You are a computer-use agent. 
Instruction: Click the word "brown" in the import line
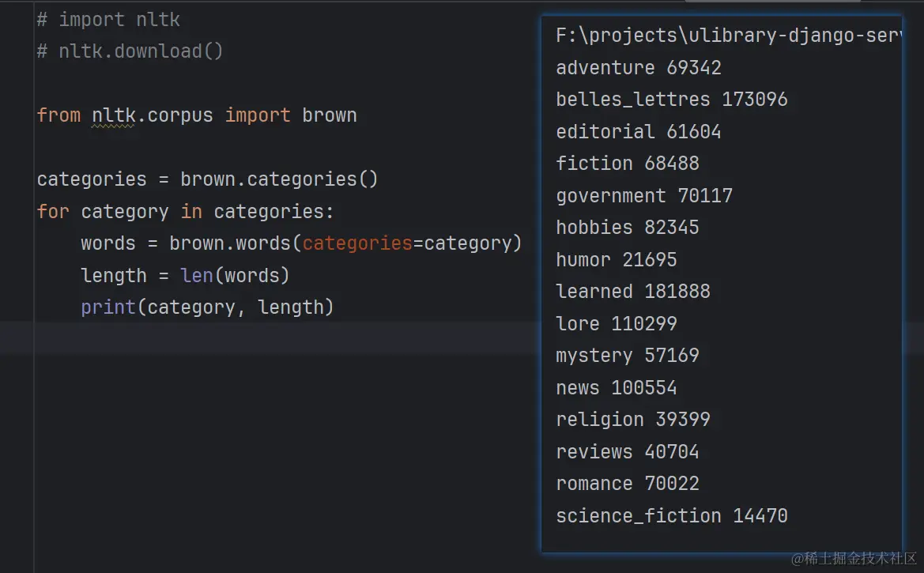pos(329,115)
